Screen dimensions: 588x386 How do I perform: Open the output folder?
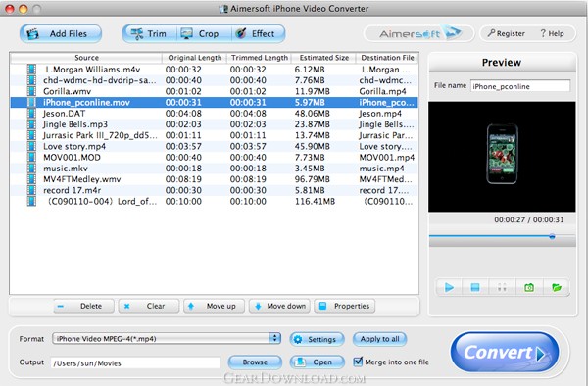pyautogui.click(x=317, y=362)
